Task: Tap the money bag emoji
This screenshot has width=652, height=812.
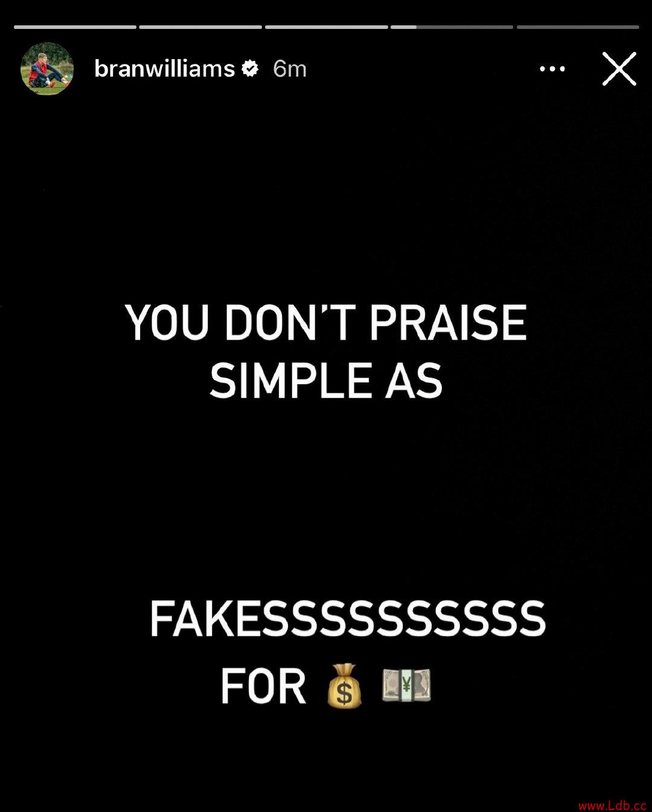Action: coord(344,686)
